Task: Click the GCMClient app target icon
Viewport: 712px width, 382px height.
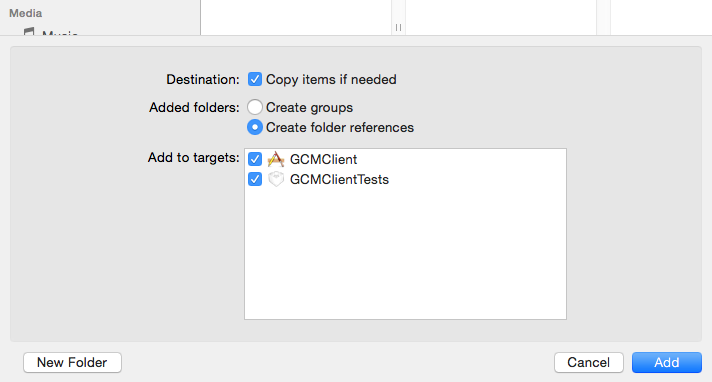Action: (x=276, y=159)
